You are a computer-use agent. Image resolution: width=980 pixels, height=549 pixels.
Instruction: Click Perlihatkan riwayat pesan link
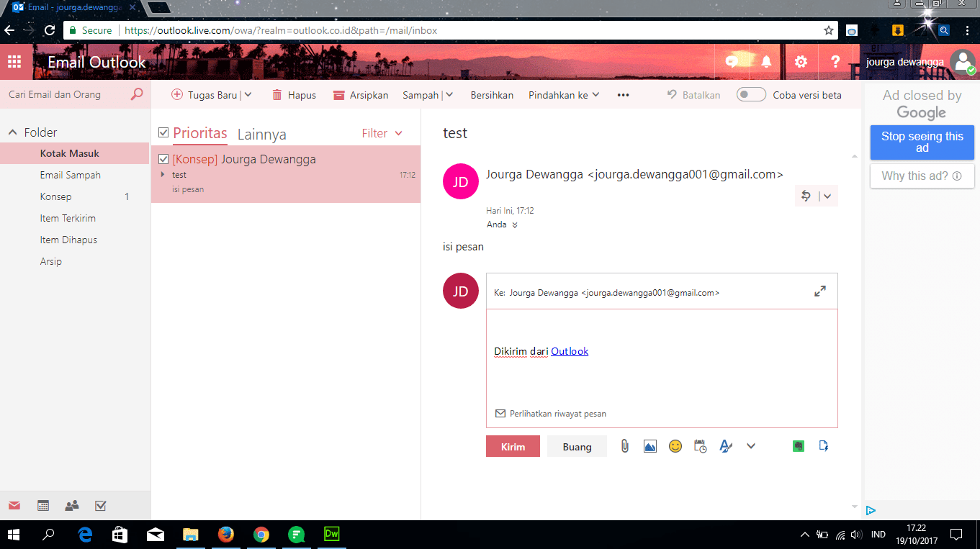551,414
